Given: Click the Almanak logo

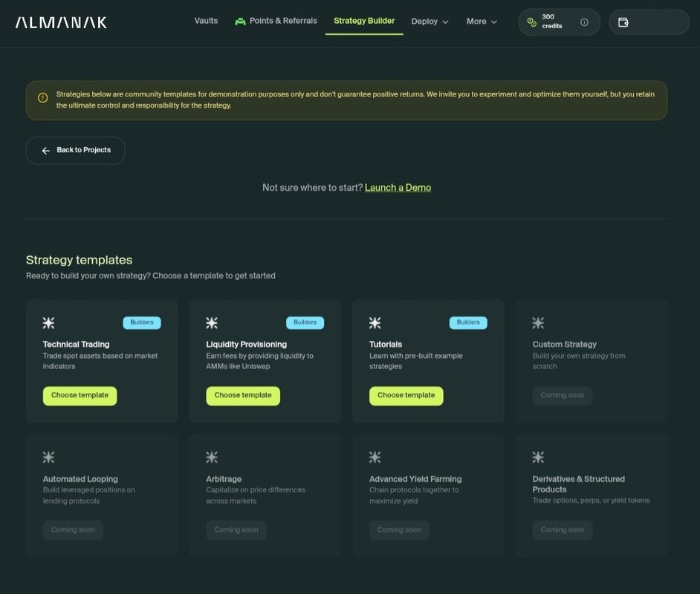Looking at the screenshot, I should point(61,22).
